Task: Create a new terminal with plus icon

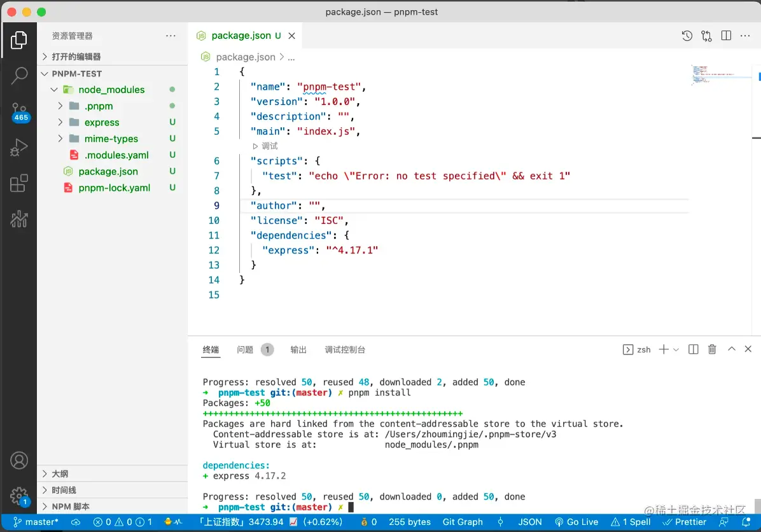Action: [x=664, y=349]
